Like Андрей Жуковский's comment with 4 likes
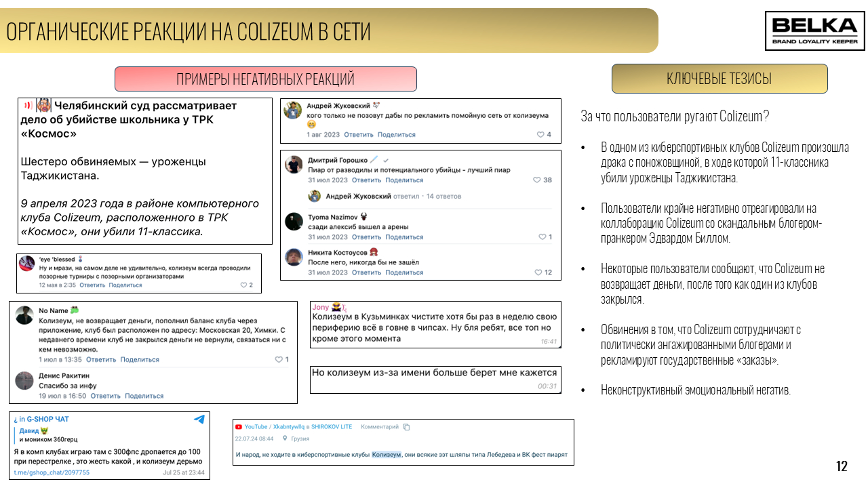 pyautogui.click(x=540, y=135)
